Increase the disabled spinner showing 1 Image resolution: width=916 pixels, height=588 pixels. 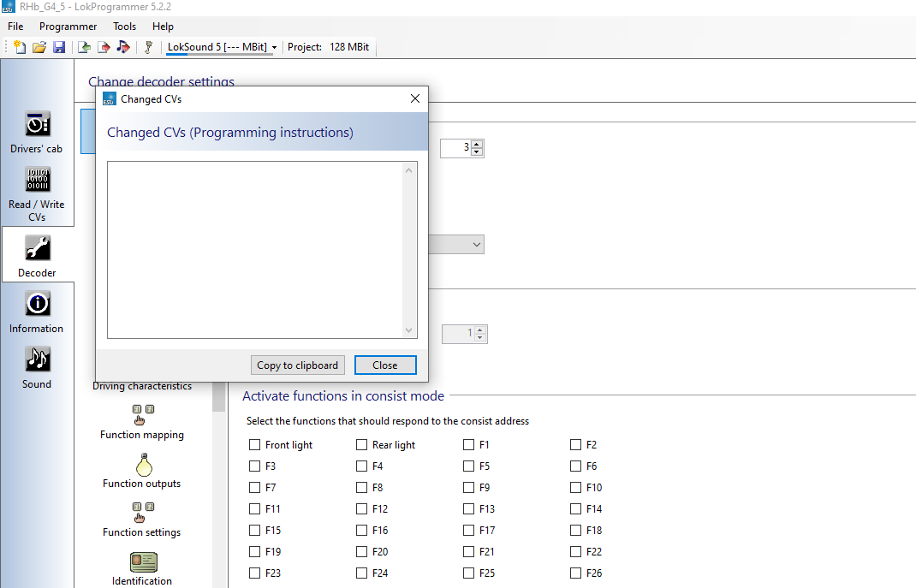[480, 330]
